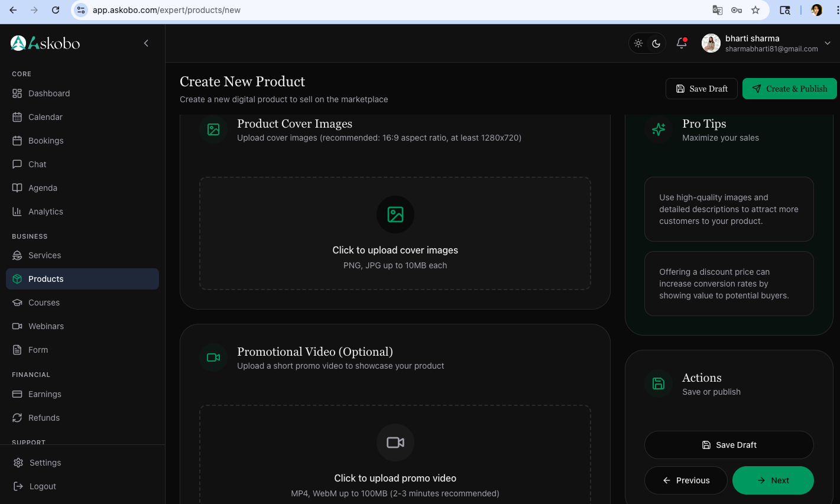The height and width of the screenshot is (504, 840).
Task: Open the Refunds page
Action: pyautogui.click(x=44, y=418)
